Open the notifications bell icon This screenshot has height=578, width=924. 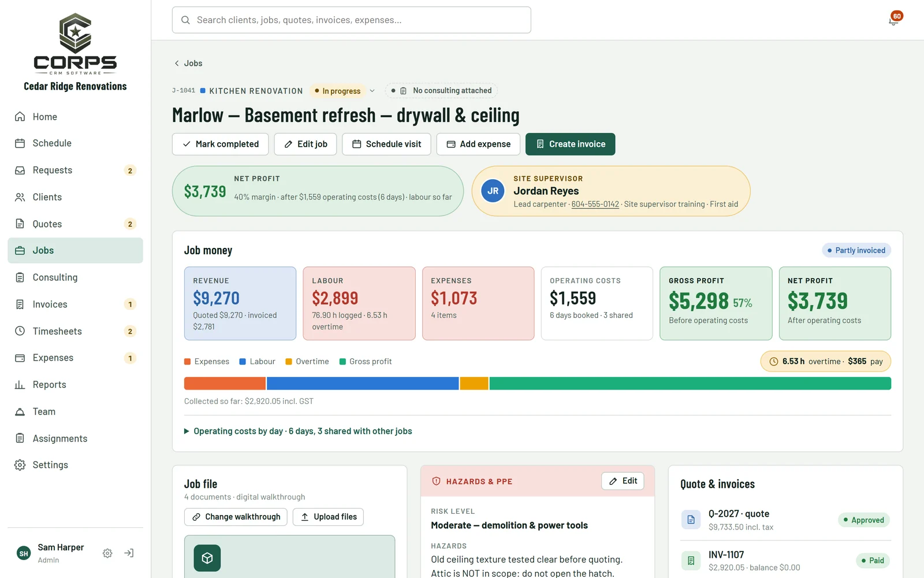pyautogui.click(x=893, y=21)
